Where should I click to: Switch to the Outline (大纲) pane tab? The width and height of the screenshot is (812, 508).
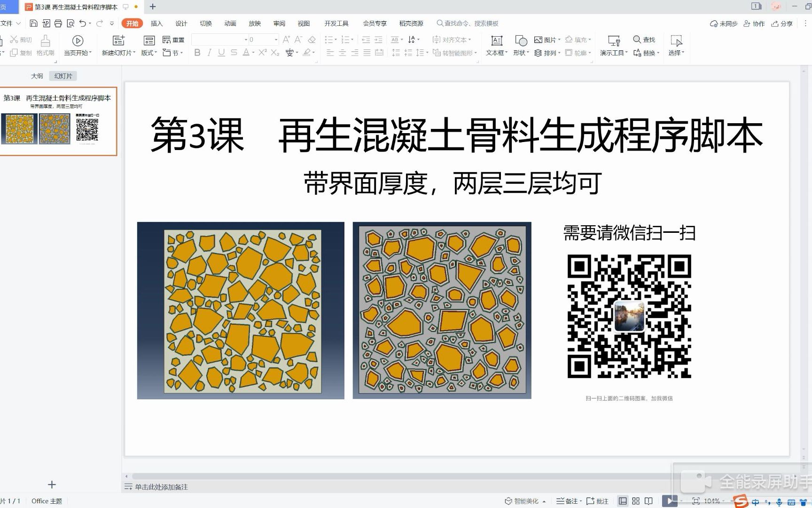click(x=37, y=76)
